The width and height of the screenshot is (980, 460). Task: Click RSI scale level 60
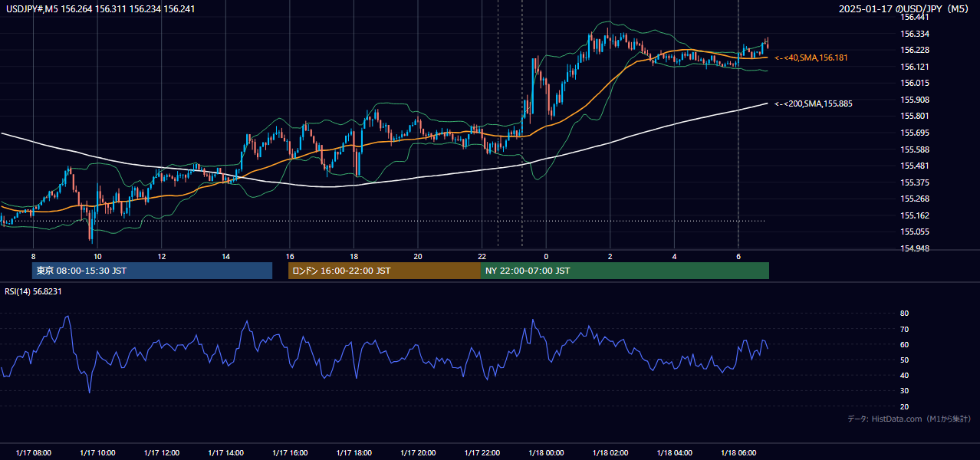pyautogui.click(x=905, y=344)
